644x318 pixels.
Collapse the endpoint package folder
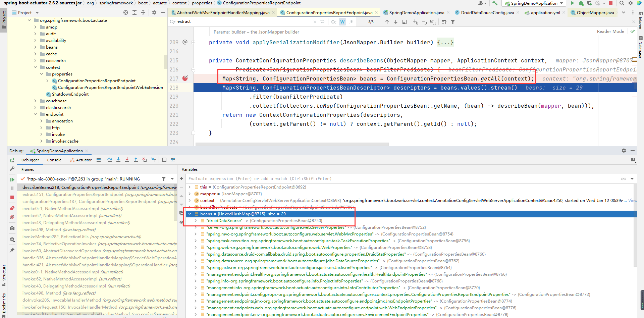35,114
